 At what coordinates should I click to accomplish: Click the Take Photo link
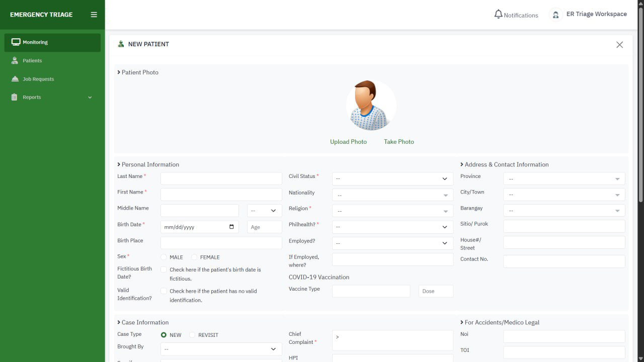pyautogui.click(x=398, y=142)
